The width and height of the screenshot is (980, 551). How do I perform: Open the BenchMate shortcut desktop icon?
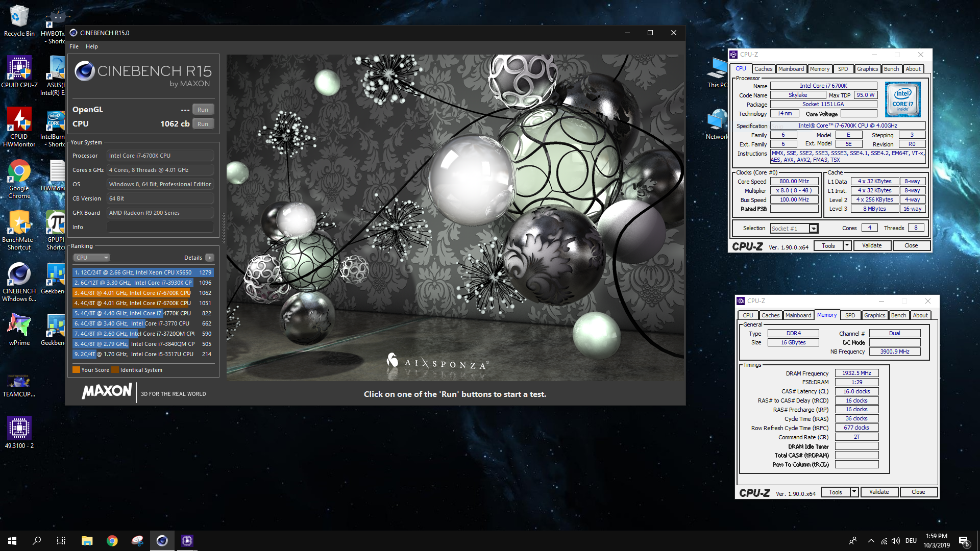(19, 231)
